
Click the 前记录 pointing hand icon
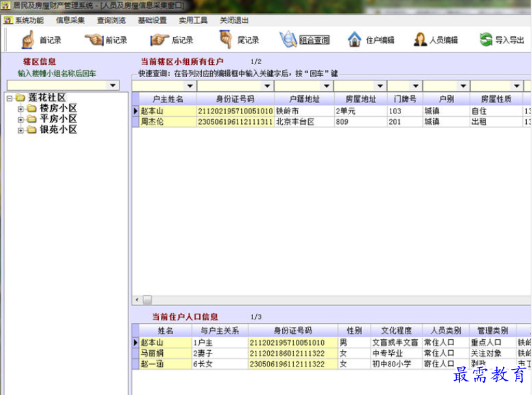coord(94,40)
